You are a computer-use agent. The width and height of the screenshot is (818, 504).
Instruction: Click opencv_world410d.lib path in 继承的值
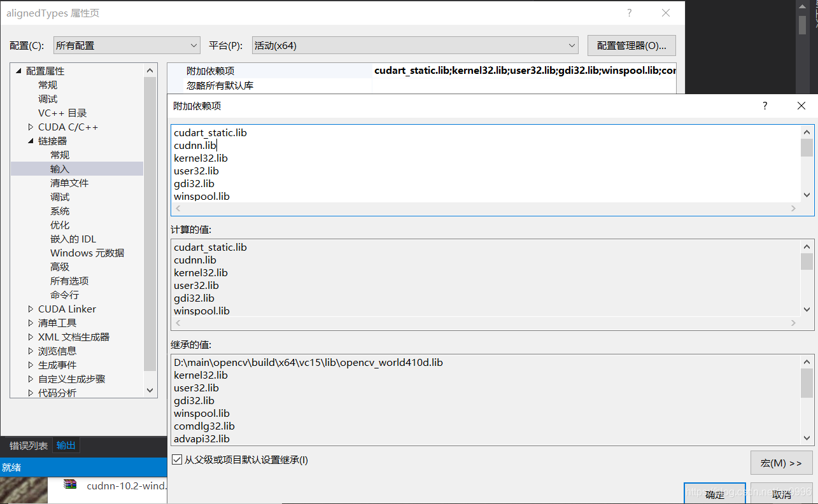click(x=308, y=362)
